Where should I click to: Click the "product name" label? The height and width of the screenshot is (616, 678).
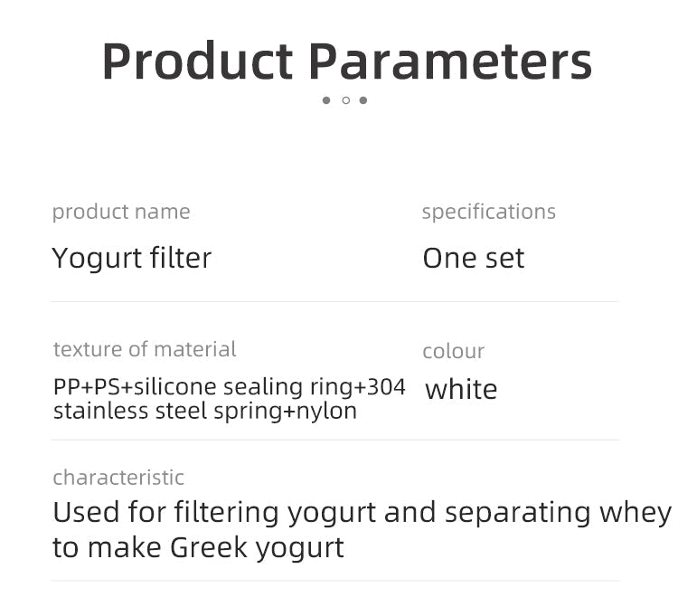coord(121,212)
